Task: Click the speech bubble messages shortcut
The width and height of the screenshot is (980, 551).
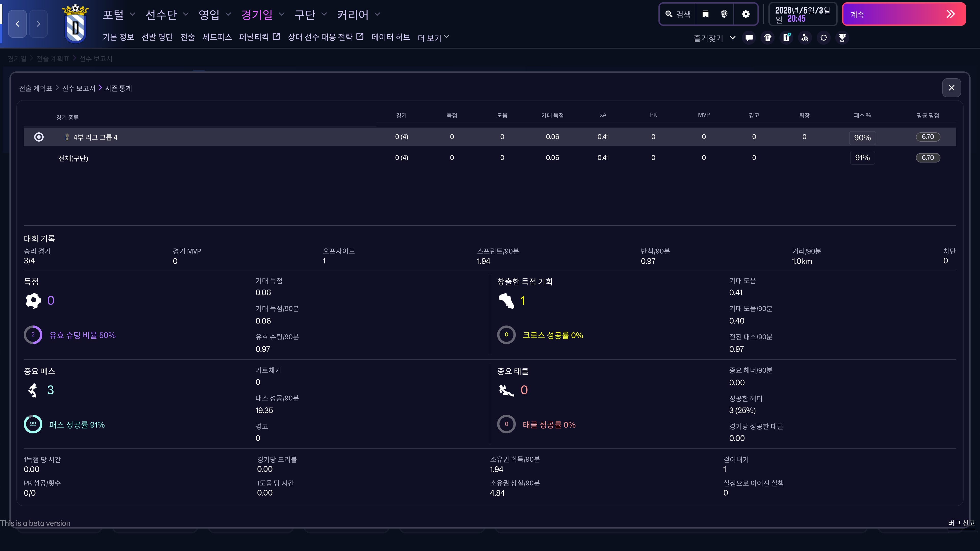Action: 749,38
